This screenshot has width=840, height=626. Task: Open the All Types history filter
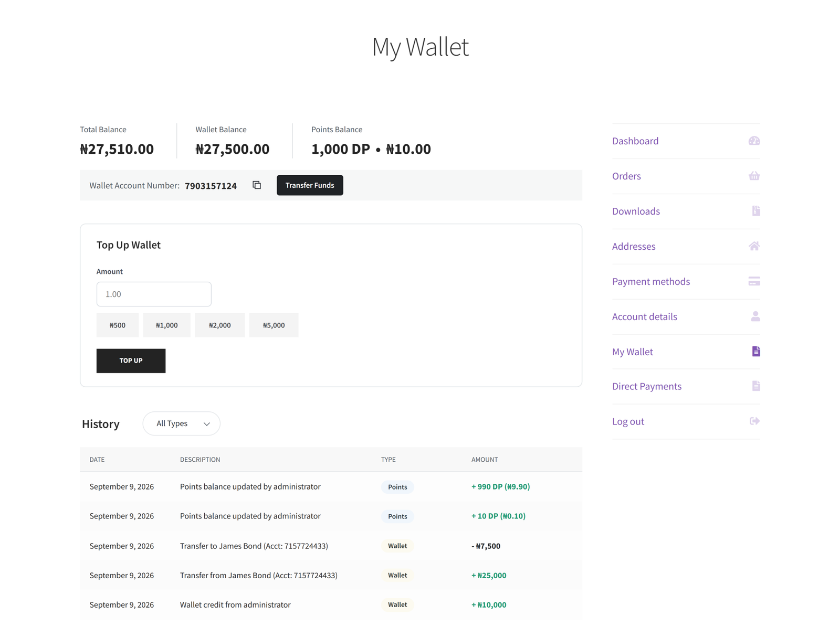181,423
